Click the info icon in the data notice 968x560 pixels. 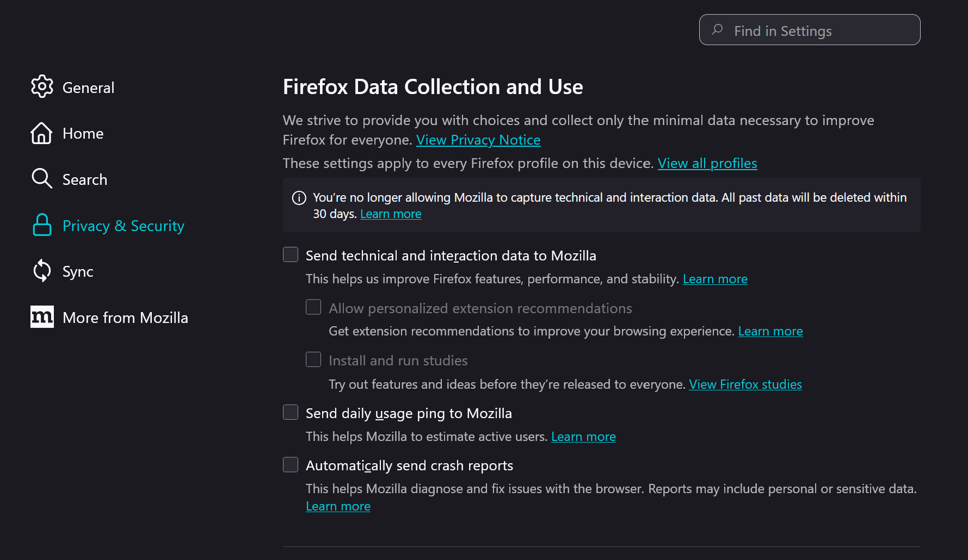pos(299,198)
